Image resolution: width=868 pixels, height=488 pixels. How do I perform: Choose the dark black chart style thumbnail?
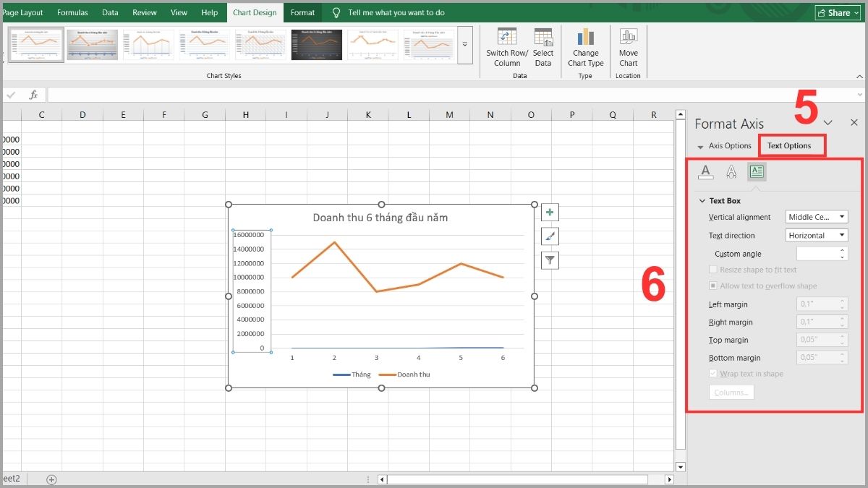317,44
